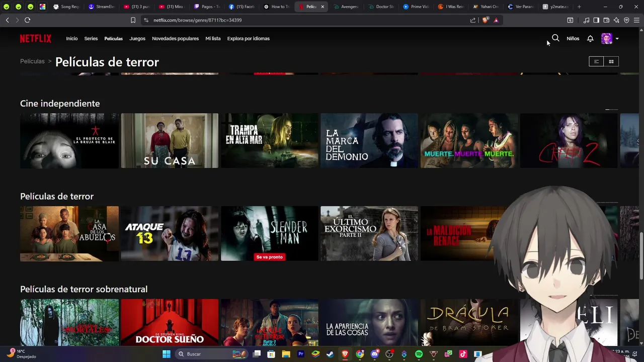This screenshot has width=644, height=362.
Task: Open the Slender Man thumbnail
Action: [x=270, y=234]
